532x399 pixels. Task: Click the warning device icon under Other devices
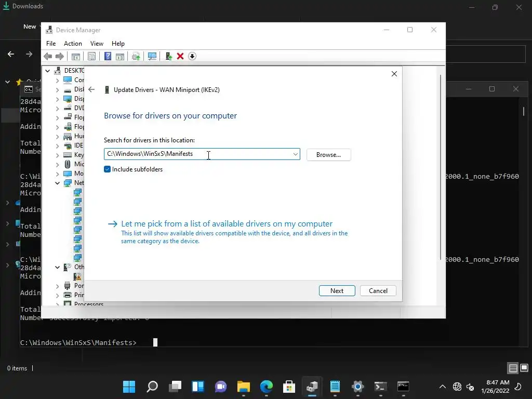pos(78,276)
